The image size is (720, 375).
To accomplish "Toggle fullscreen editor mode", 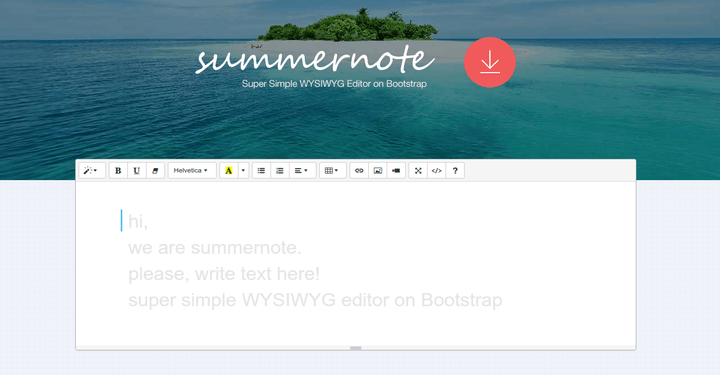I will [418, 170].
